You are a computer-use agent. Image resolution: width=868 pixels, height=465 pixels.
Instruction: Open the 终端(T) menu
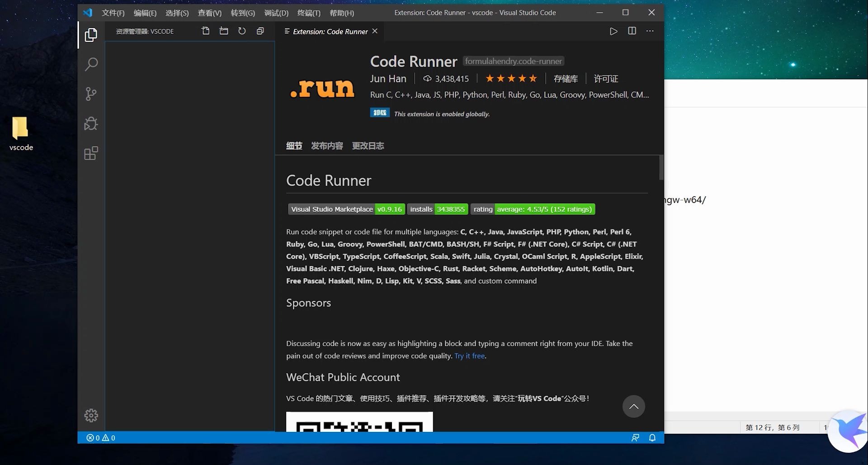click(309, 13)
